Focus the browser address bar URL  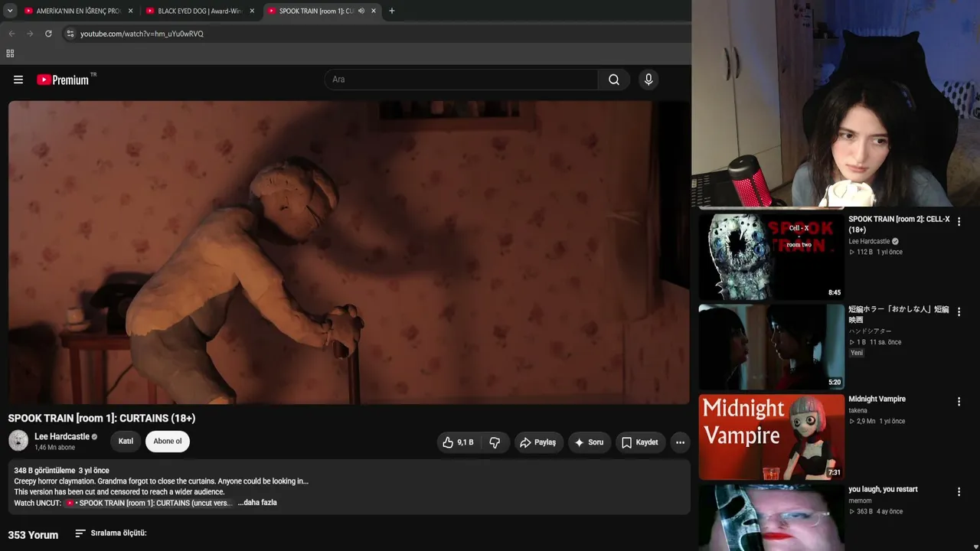[x=142, y=34]
